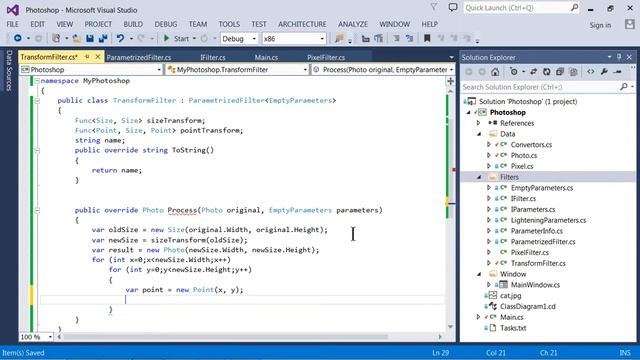Image resolution: width=640 pixels, height=360 pixels.
Task: Click the Find in Files toolbar icon
Action: [x=339, y=38]
